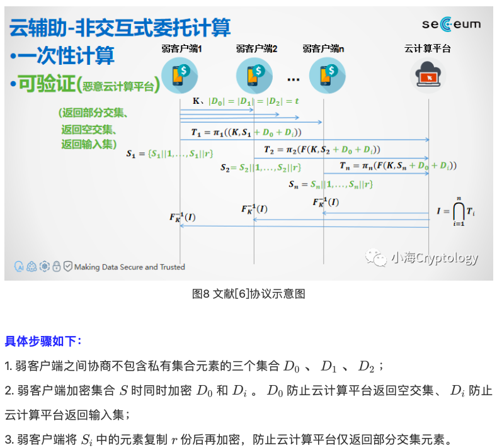Click the label 云计算平台
497x448 pixels.
427,48
